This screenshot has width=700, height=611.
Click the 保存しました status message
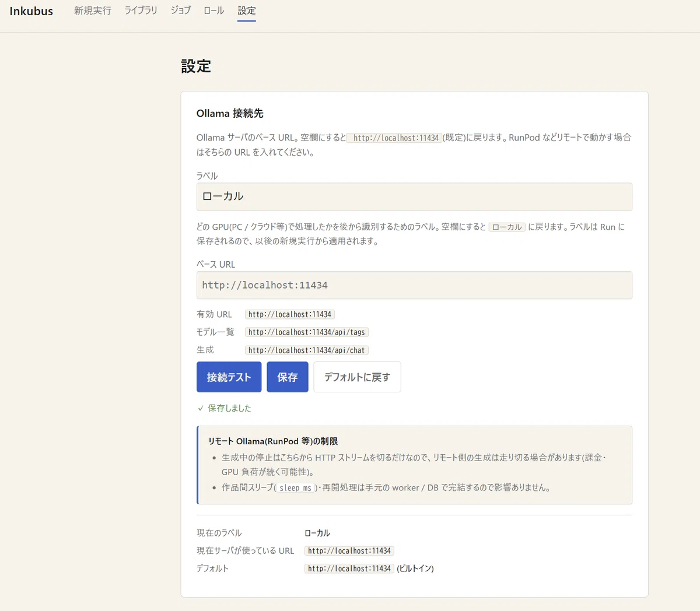pos(225,408)
